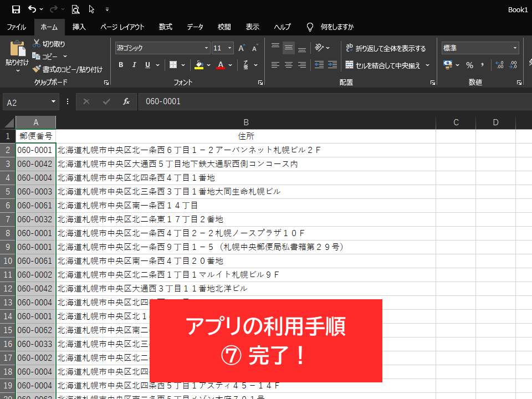Image resolution: width=532 pixels, height=399 pixels.
Task: Click the top align icon
Action: [x=275, y=46]
